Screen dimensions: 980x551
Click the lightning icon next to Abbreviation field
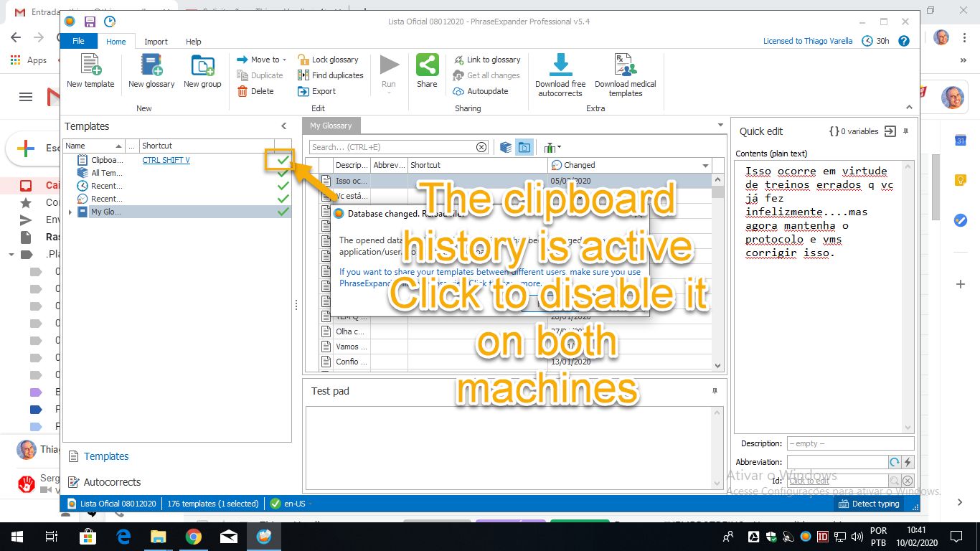[908, 463]
